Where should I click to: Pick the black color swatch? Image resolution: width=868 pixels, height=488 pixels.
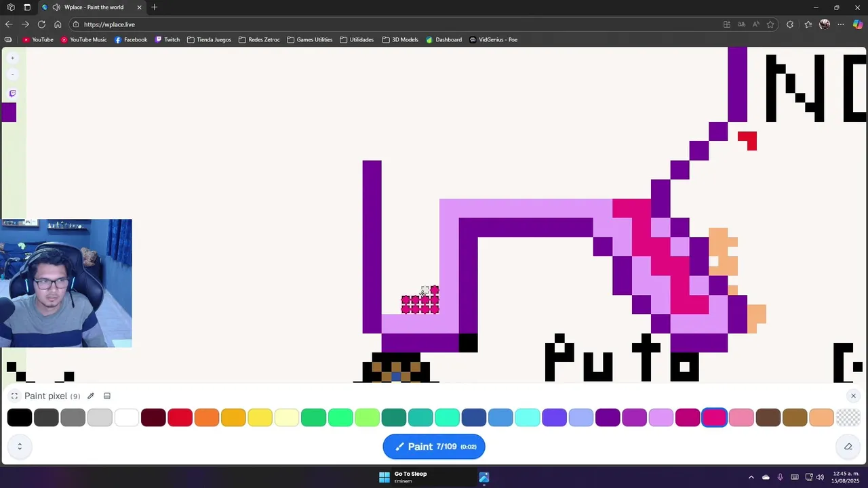click(20, 418)
